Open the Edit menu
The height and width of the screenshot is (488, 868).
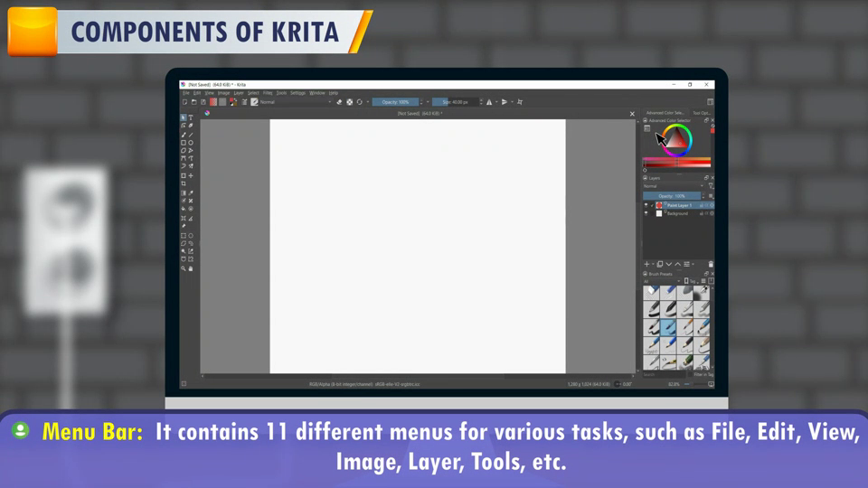[x=197, y=93]
